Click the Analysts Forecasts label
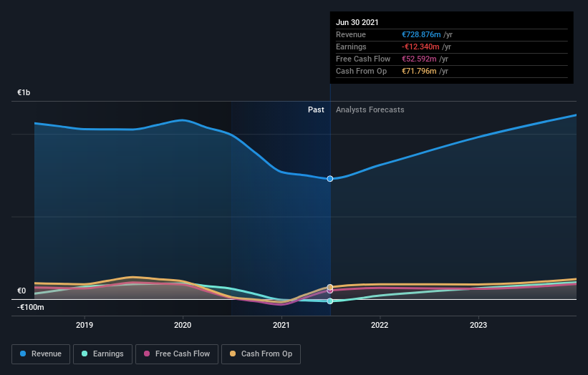This screenshot has width=588, height=375. 370,109
